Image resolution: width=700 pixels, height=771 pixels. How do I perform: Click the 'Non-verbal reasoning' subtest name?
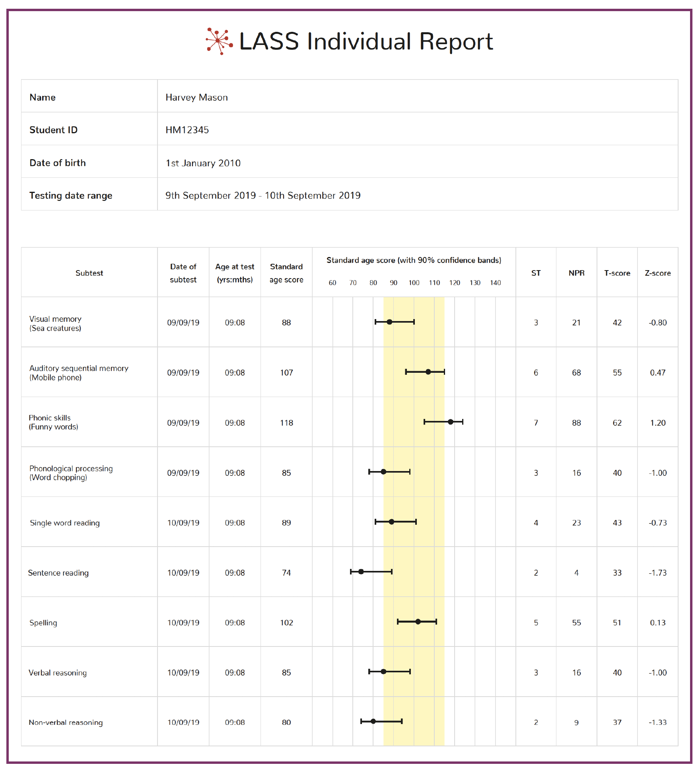66,722
